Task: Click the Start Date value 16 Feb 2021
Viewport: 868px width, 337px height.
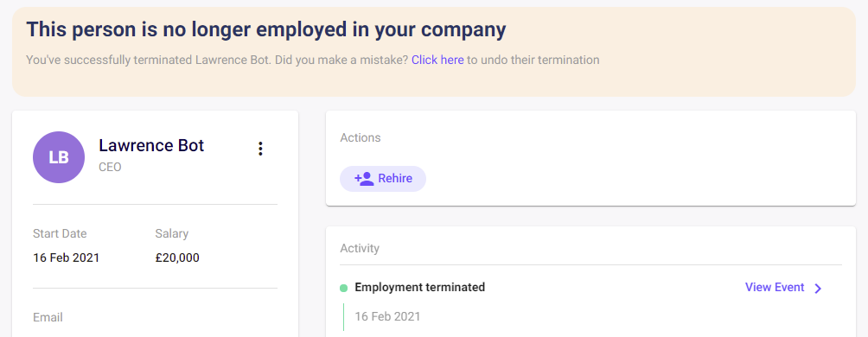Action: [67, 258]
